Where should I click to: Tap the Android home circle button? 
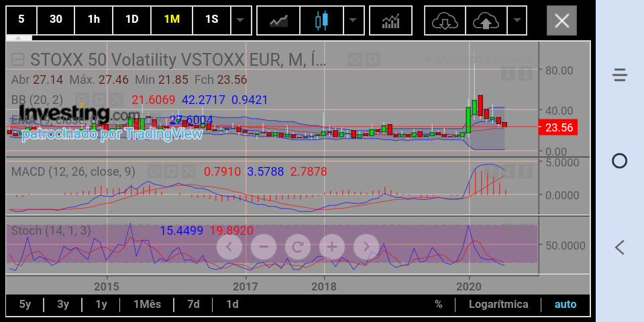click(619, 161)
